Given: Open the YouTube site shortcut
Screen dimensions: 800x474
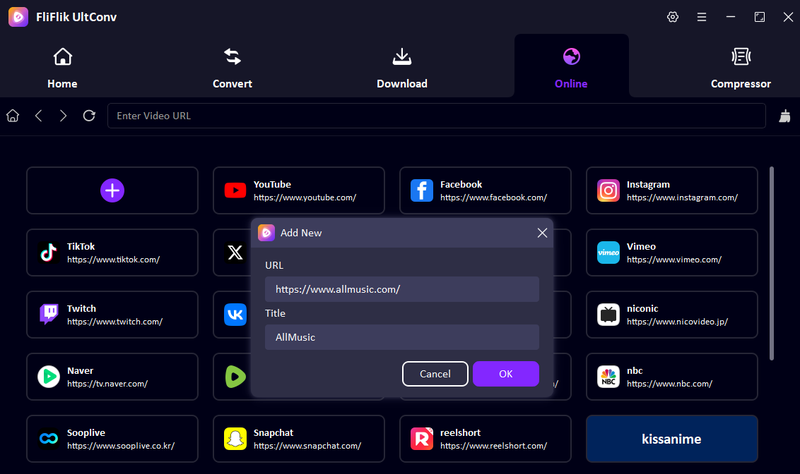Looking at the screenshot, I should (298, 190).
